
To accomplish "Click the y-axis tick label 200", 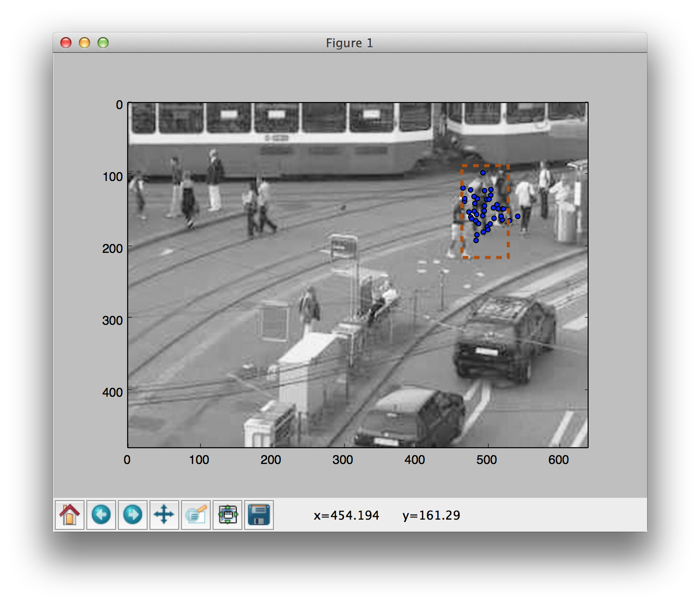I will point(113,249).
